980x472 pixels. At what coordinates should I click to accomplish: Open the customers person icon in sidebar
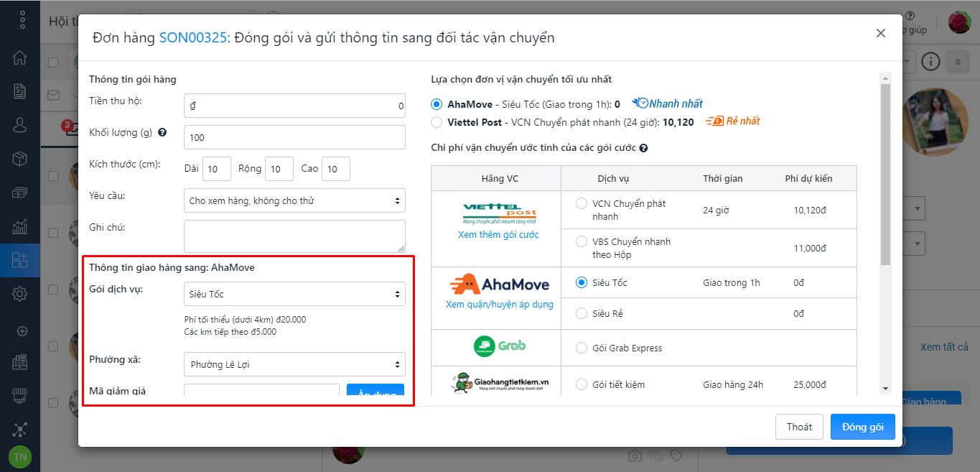tap(20, 125)
